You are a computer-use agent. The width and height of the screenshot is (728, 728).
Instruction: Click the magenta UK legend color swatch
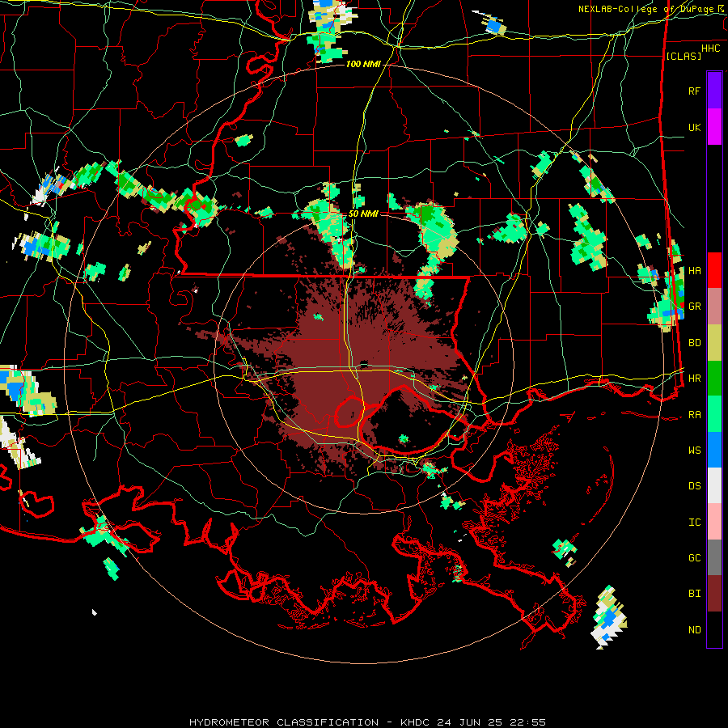[714, 127]
